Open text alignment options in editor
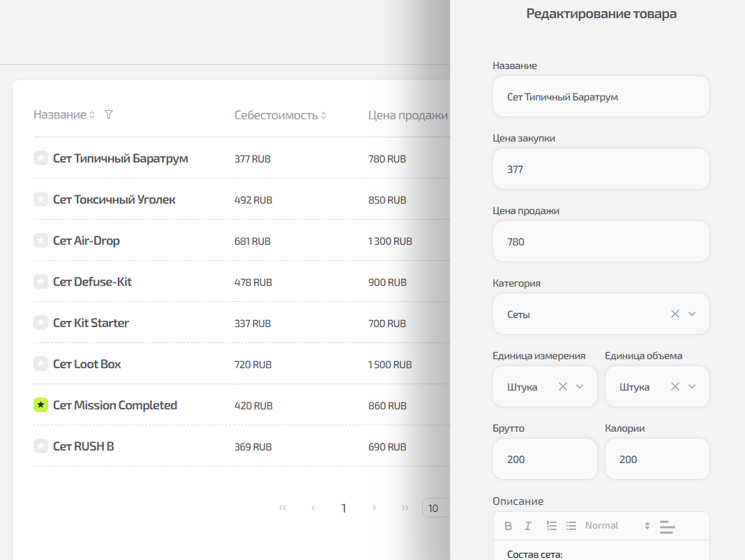The width and height of the screenshot is (745, 560). coord(667,527)
